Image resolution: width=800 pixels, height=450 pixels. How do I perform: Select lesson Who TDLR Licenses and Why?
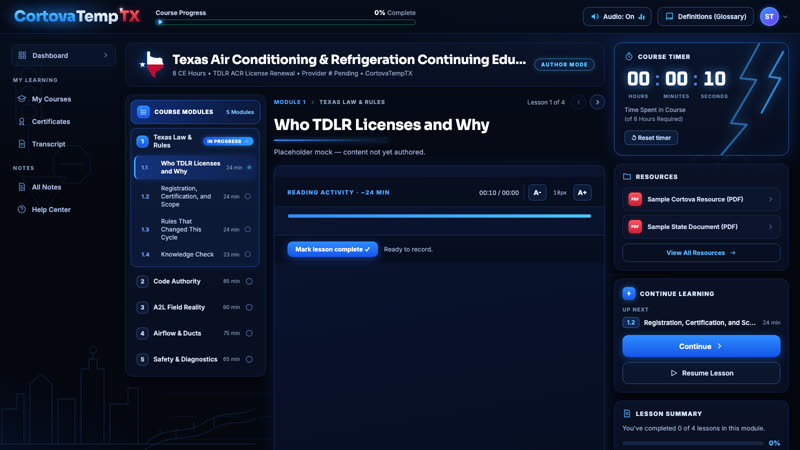(195, 167)
